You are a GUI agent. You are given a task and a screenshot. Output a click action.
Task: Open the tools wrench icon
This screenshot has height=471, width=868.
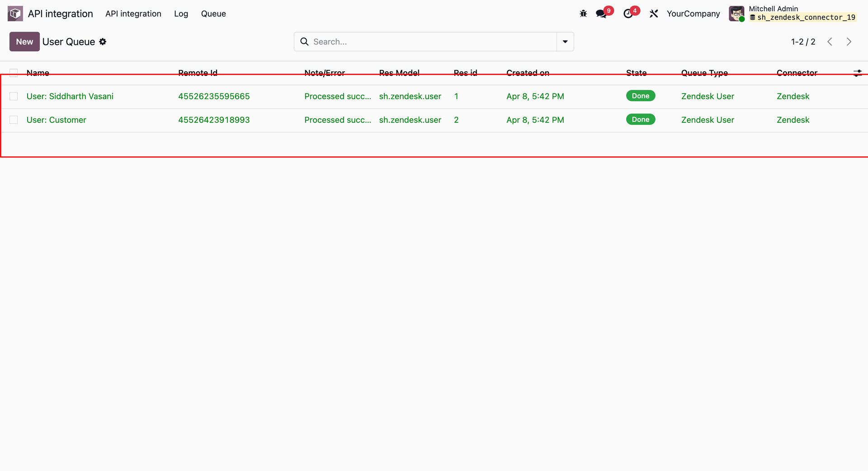pos(654,14)
